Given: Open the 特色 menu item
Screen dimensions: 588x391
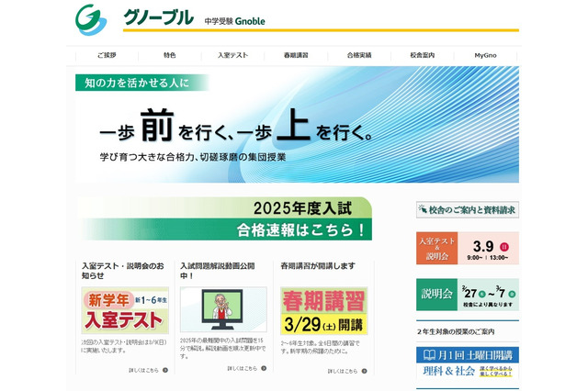Looking at the screenshot, I should 169,55.
